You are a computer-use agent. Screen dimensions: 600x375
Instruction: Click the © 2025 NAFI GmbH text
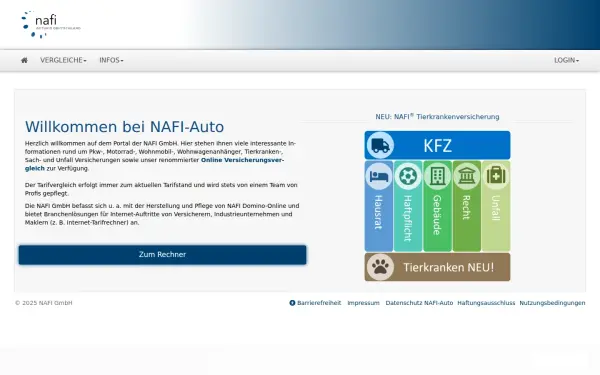44,303
